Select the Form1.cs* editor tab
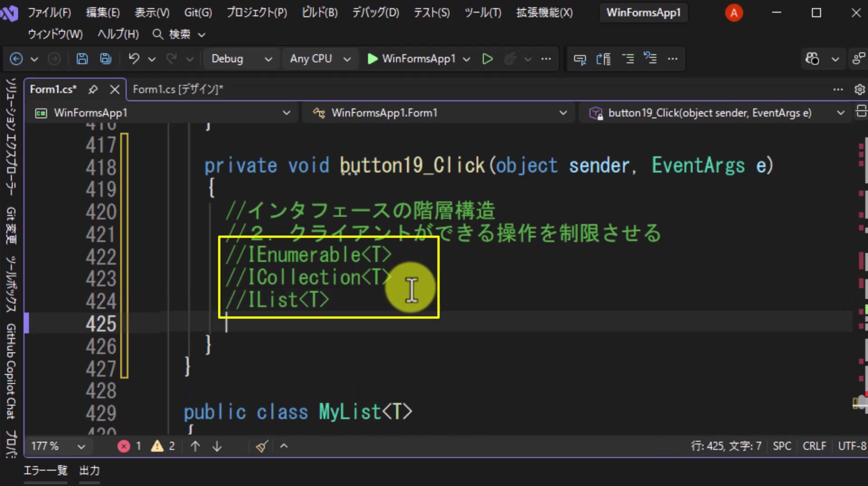This screenshot has height=486, width=868. 53,89
